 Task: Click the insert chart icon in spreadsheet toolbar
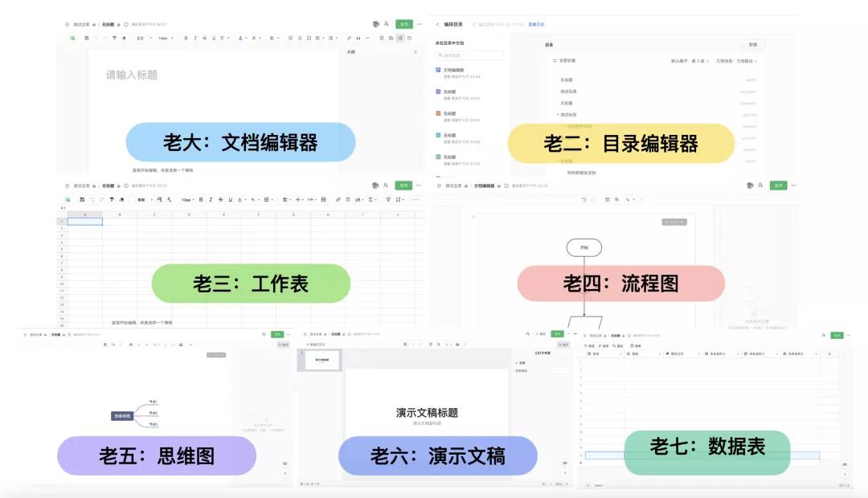tap(358, 199)
